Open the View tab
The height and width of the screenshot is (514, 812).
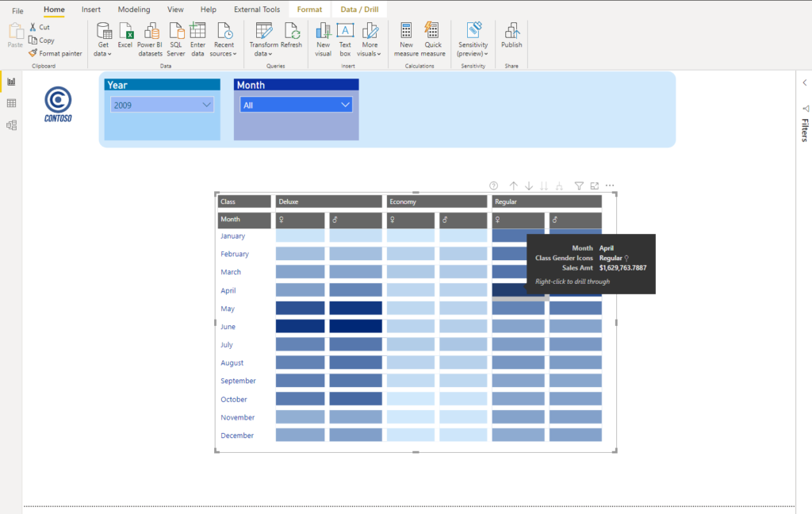(175, 10)
